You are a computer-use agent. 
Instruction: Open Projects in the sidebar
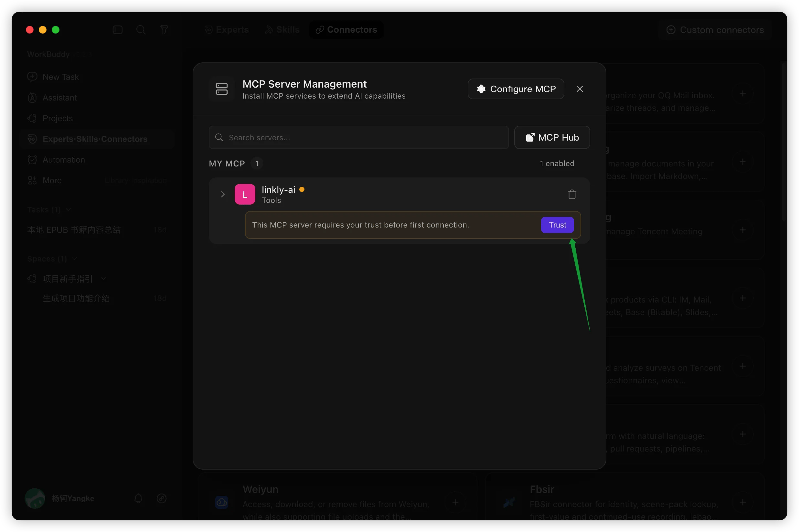97,118
